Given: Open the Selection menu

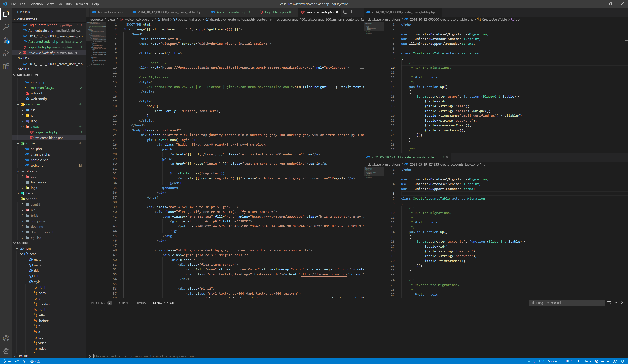Looking at the screenshot, I should tap(36, 4).
